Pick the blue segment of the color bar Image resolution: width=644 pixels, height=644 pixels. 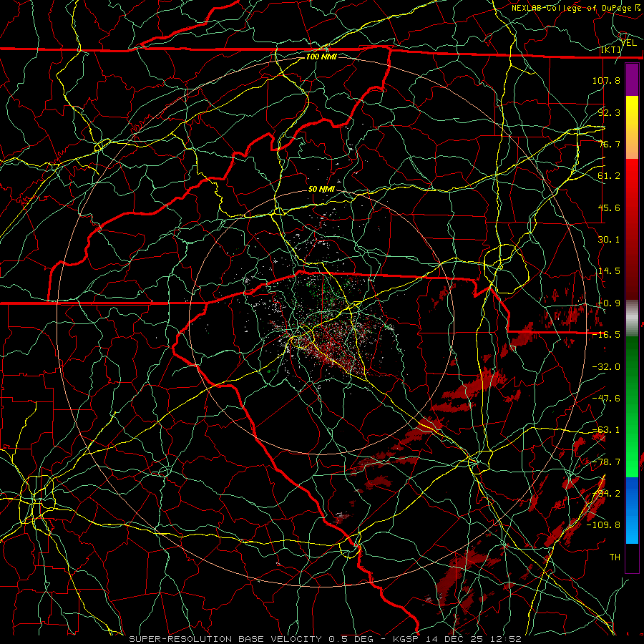tap(632, 510)
